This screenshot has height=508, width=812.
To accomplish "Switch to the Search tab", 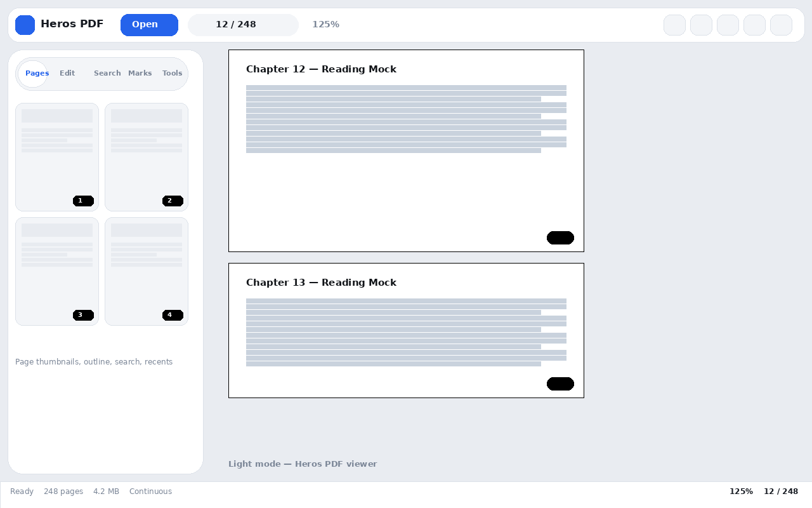I will [107, 74].
